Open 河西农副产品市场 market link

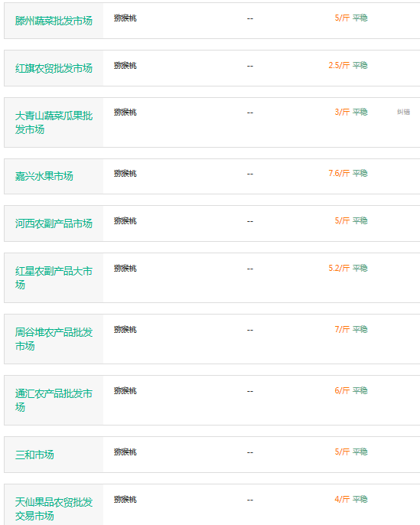click(54, 223)
